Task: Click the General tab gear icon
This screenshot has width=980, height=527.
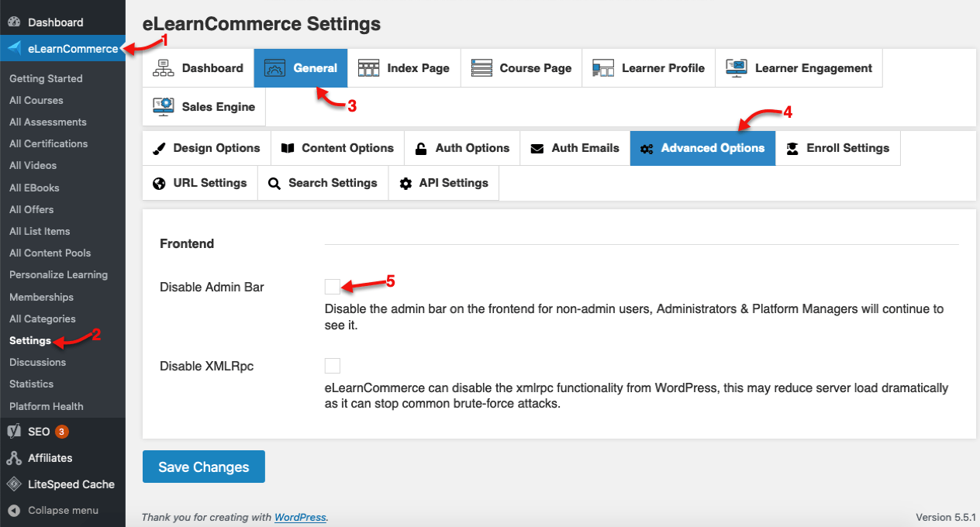Action: click(x=275, y=68)
